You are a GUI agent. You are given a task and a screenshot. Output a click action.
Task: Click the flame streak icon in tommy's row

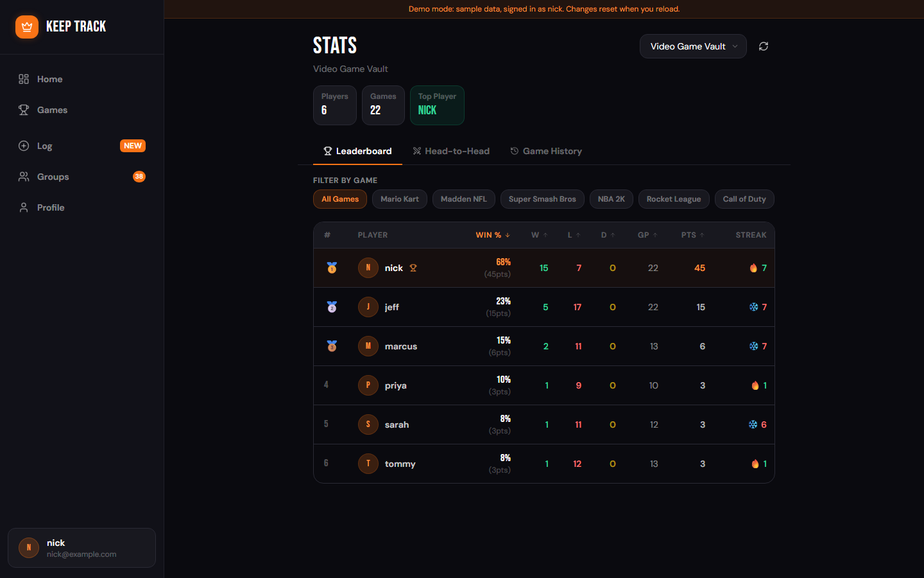coord(755,464)
